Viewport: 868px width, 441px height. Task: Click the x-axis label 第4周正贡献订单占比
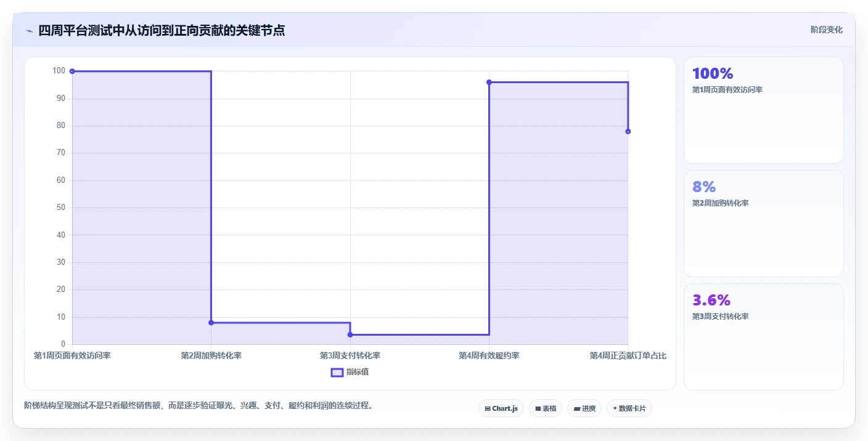pyautogui.click(x=628, y=356)
